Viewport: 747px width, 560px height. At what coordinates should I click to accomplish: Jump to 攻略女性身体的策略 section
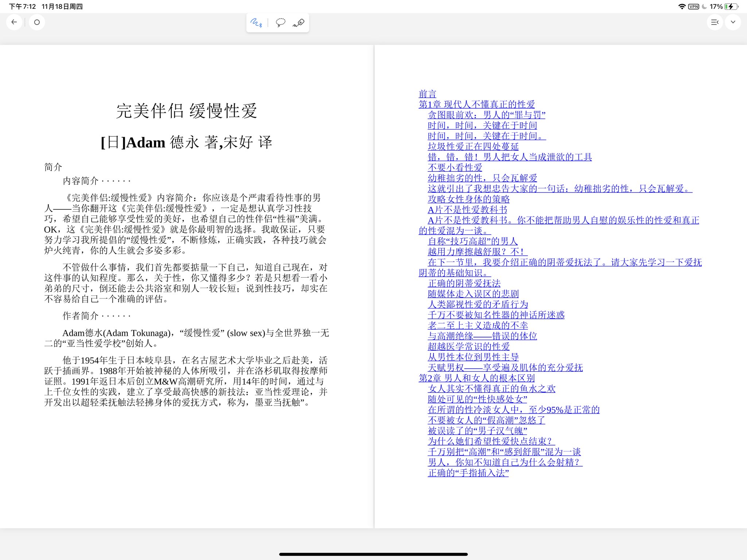(x=468, y=199)
